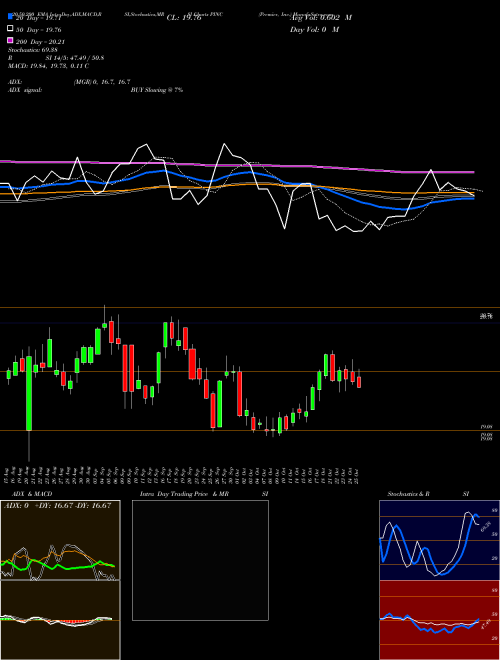Viewport: 500px width, 660px height.
Task: Click the empty Intra Day Trading Price panel
Action: tap(200, 560)
